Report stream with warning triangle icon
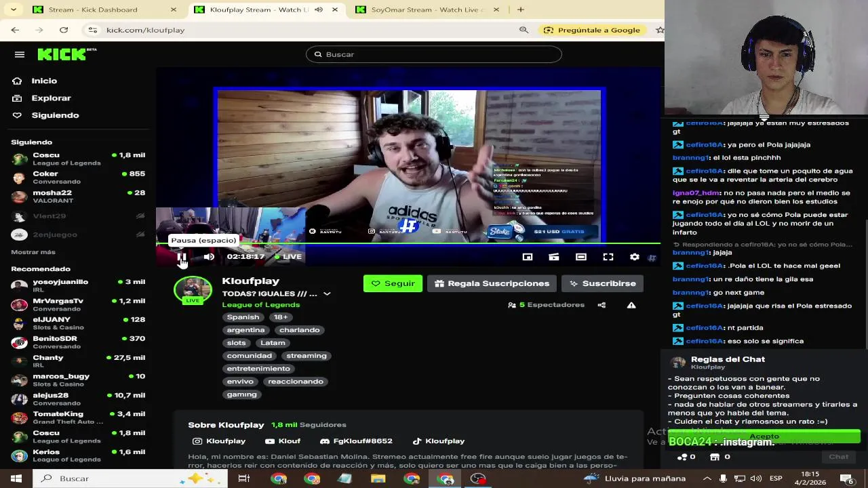 coord(631,305)
